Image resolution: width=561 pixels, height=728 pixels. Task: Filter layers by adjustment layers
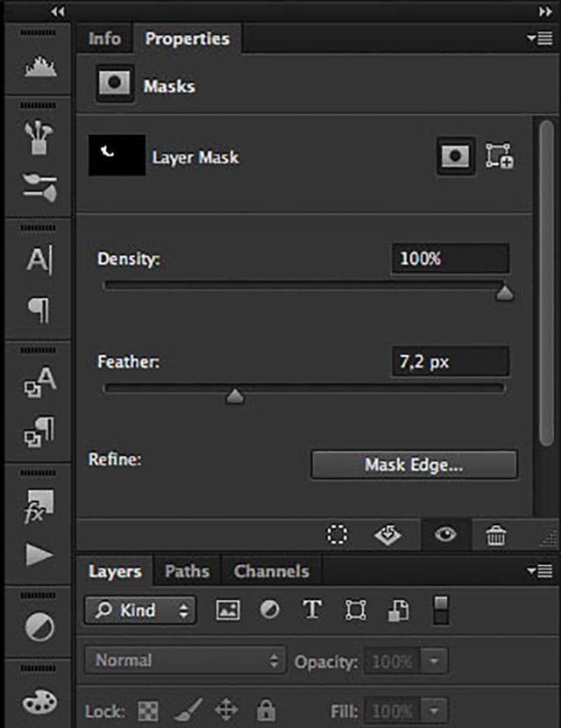[270, 610]
